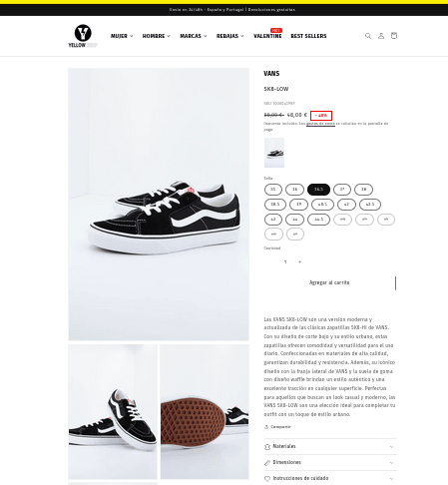Click the Yellow Shop logo
Viewport: 448px width, 485px height.
(x=83, y=36)
